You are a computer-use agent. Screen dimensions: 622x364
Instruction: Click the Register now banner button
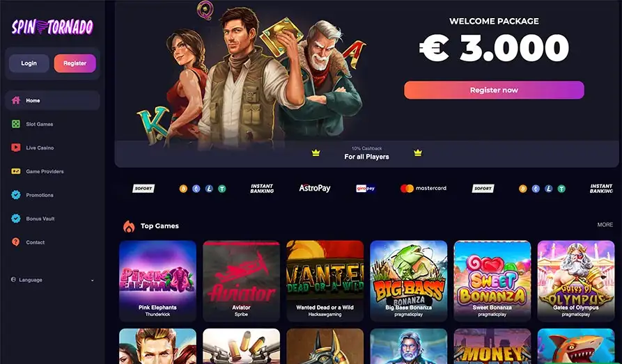[494, 90]
